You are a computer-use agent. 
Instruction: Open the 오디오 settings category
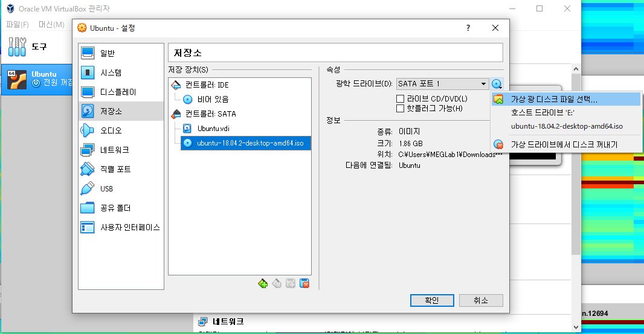(121, 130)
